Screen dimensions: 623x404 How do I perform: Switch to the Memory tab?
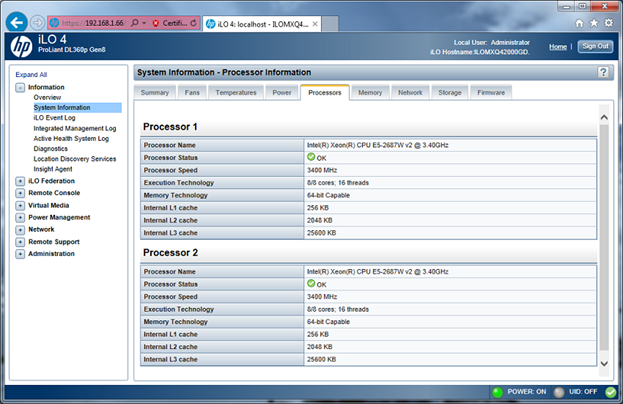pos(370,93)
